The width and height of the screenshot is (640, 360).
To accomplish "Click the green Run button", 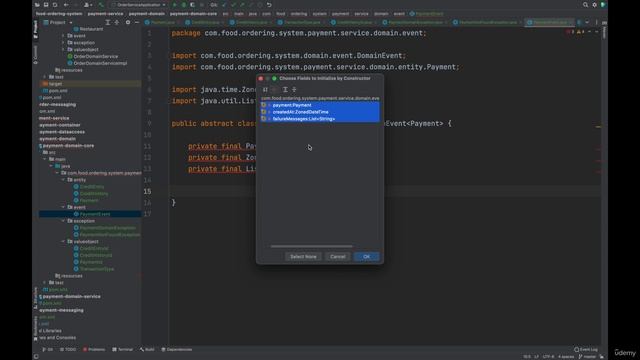I will (175, 5).
